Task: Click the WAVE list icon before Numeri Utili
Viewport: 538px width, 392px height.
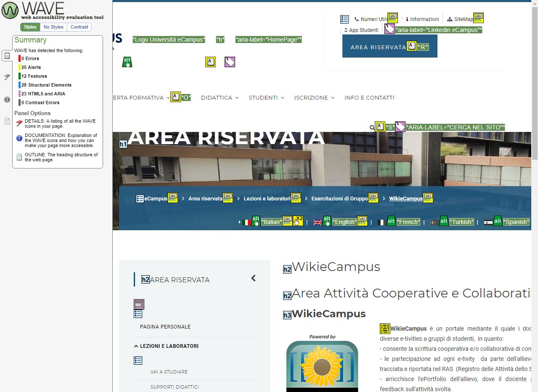Action: coord(345,19)
